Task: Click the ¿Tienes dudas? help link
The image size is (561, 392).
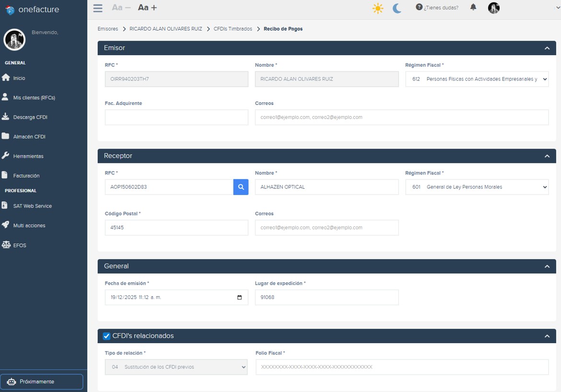Action: click(x=437, y=8)
